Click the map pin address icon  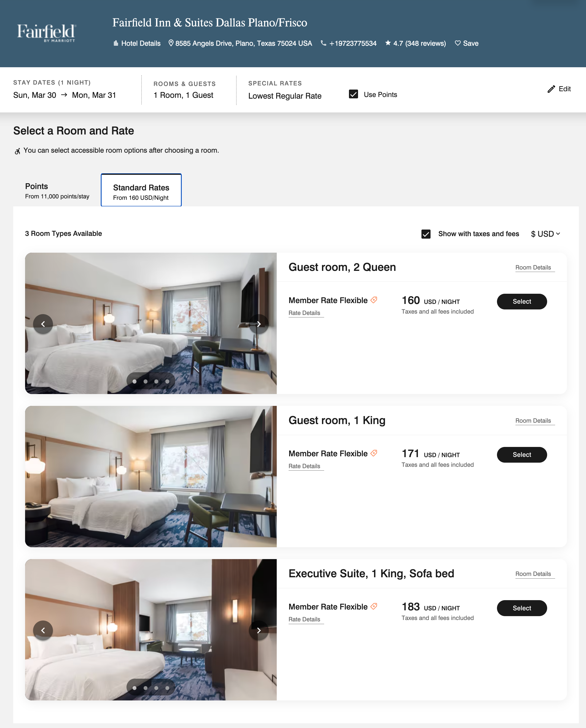[x=171, y=43]
